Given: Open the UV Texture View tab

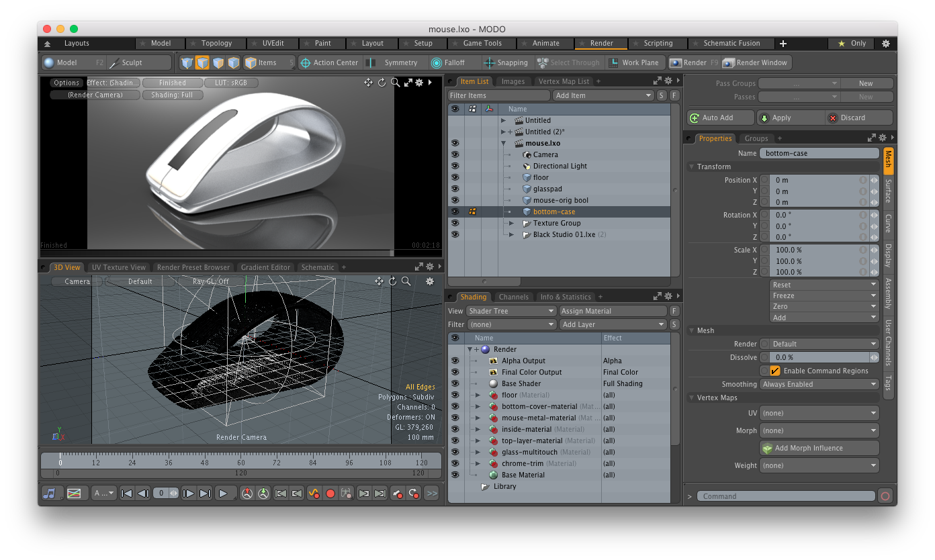Looking at the screenshot, I should point(118,267).
